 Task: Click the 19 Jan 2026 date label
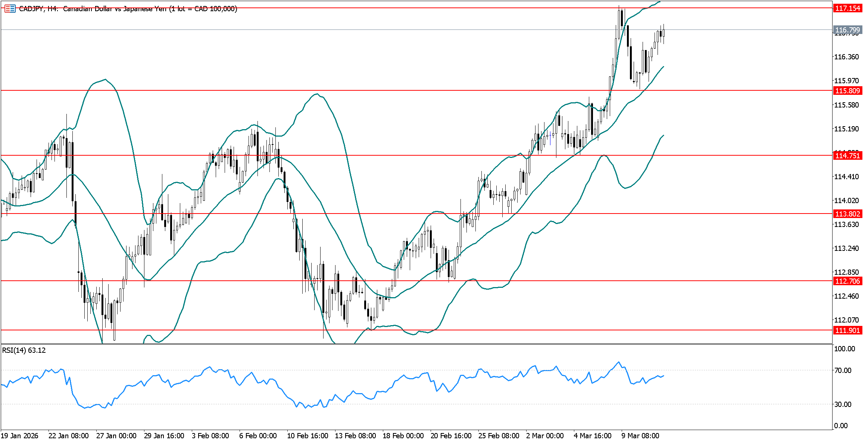click(19, 436)
